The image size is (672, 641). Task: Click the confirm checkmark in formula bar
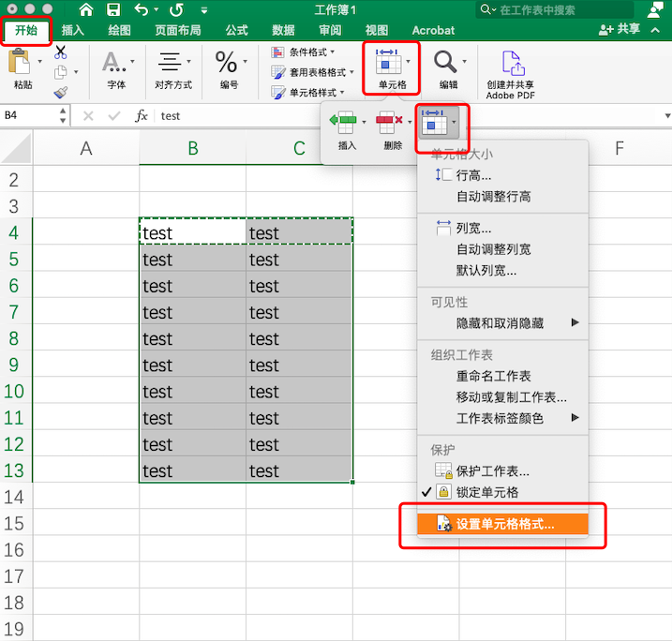[114, 115]
